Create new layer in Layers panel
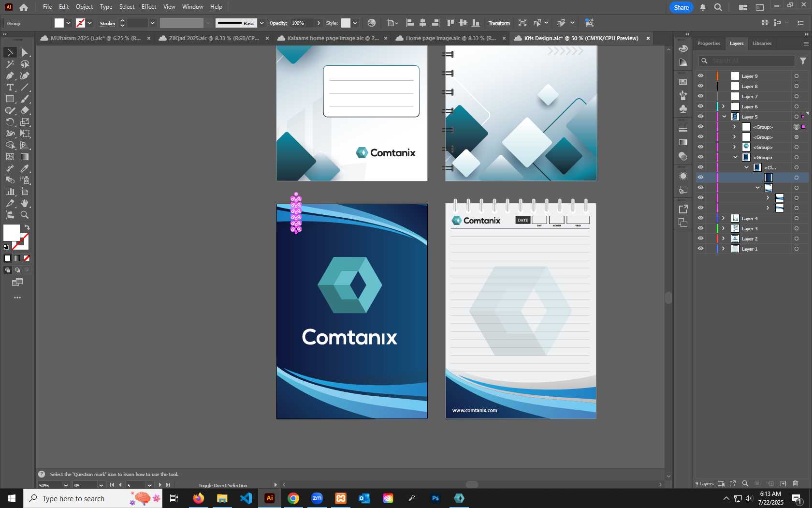The image size is (812, 508). 783,483
